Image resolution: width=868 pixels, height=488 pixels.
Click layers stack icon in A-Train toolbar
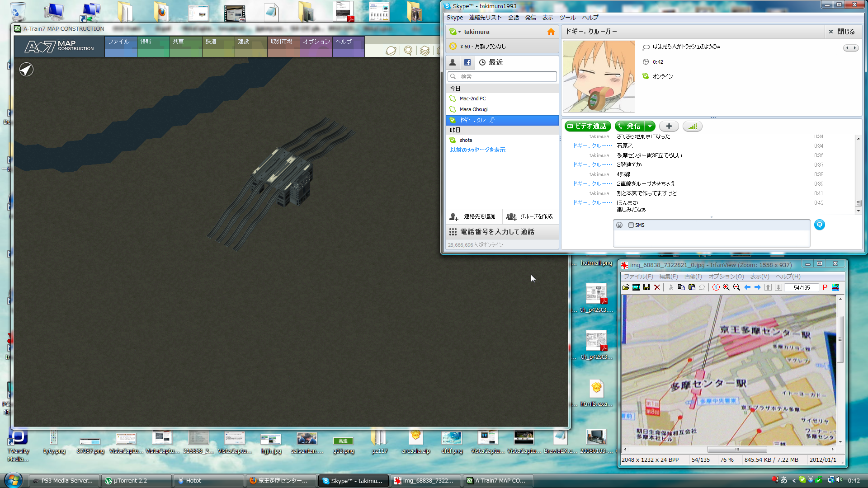click(425, 51)
